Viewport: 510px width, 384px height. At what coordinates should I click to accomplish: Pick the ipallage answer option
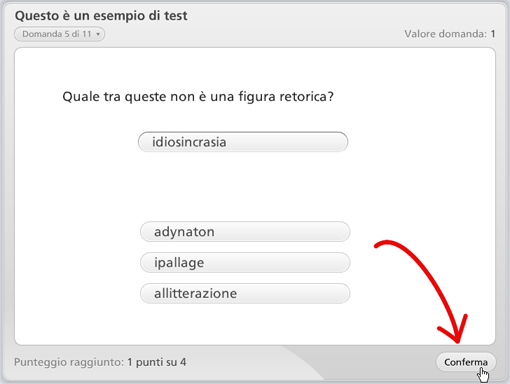point(245,263)
